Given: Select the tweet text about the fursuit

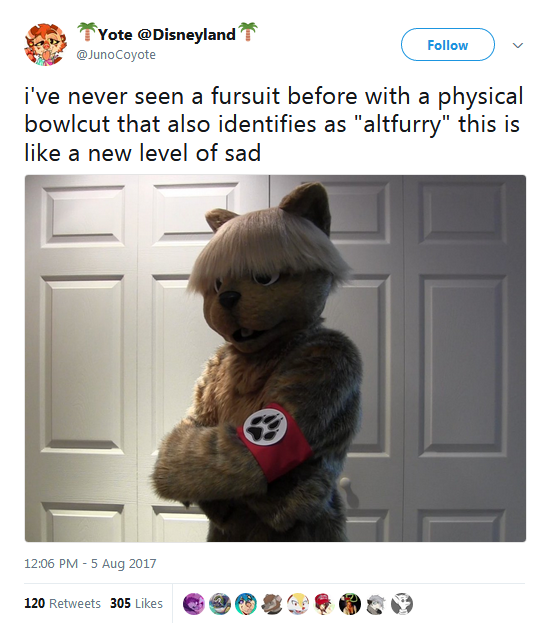Looking at the screenshot, I should click(274, 124).
